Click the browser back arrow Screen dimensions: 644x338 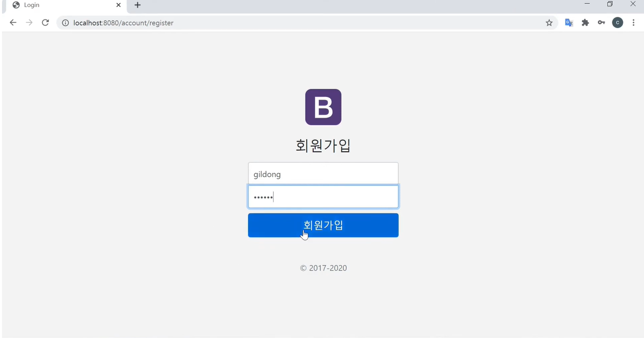click(x=13, y=23)
